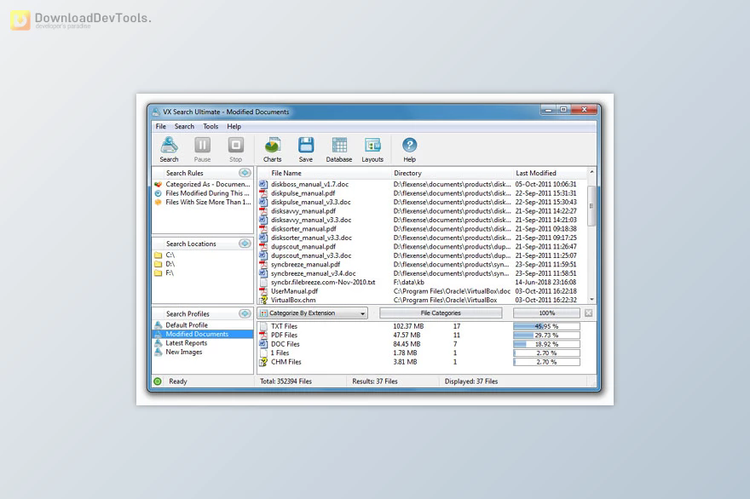This screenshot has width=750, height=499.
Task: Click the Pause toolbar icon
Action: point(202,149)
